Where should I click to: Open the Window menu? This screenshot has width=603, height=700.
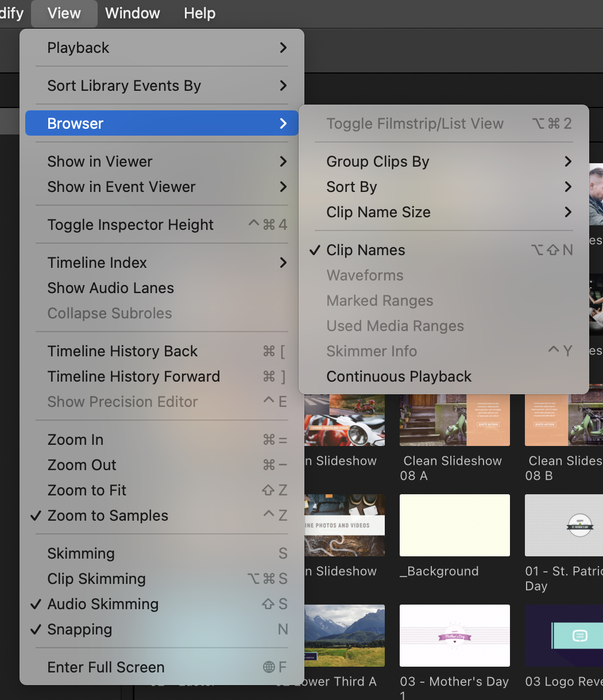coord(132,13)
